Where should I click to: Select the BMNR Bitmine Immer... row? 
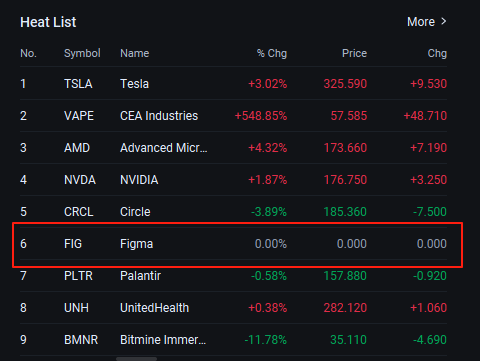tap(233, 340)
